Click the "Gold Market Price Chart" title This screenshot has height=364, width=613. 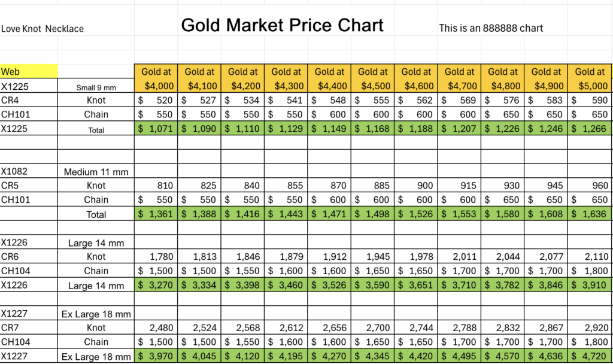[x=282, y=25]
